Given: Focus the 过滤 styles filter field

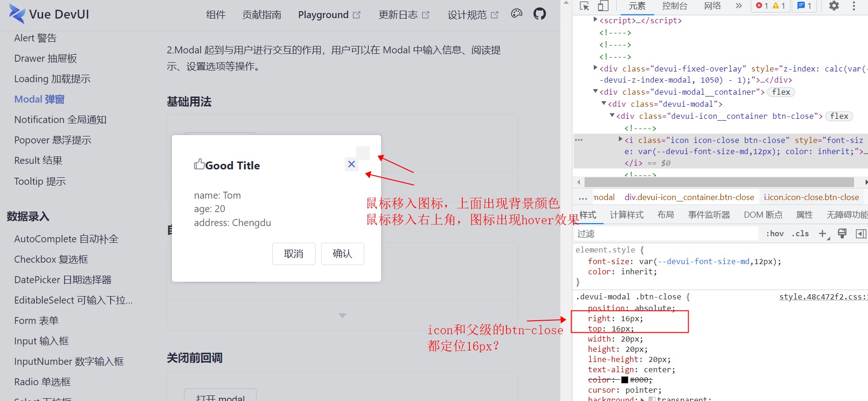Looking at the screenshot, I should pyautogui.click(x=667, y=233).
